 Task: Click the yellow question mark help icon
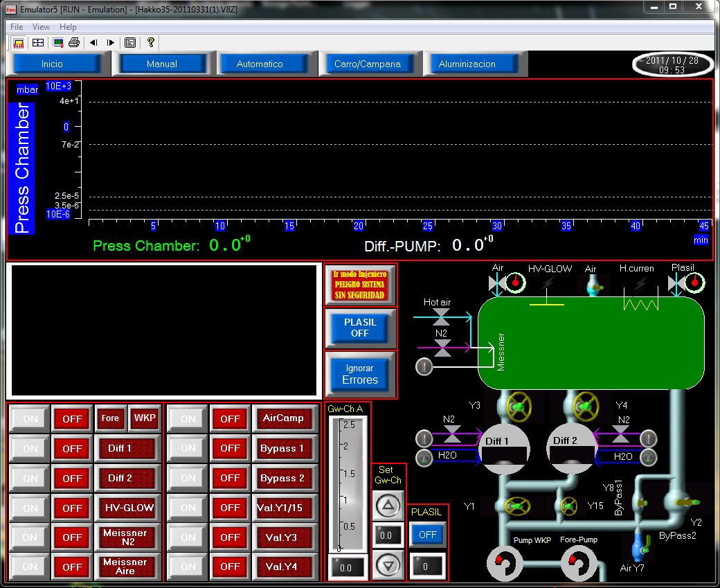coord(150,42)
